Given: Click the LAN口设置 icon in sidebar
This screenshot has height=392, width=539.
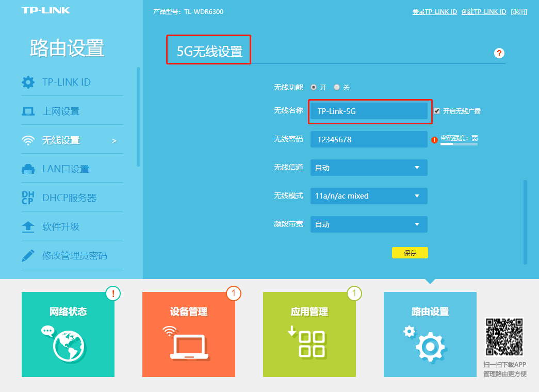Looking at the screenshot, I should click(28, 169).
